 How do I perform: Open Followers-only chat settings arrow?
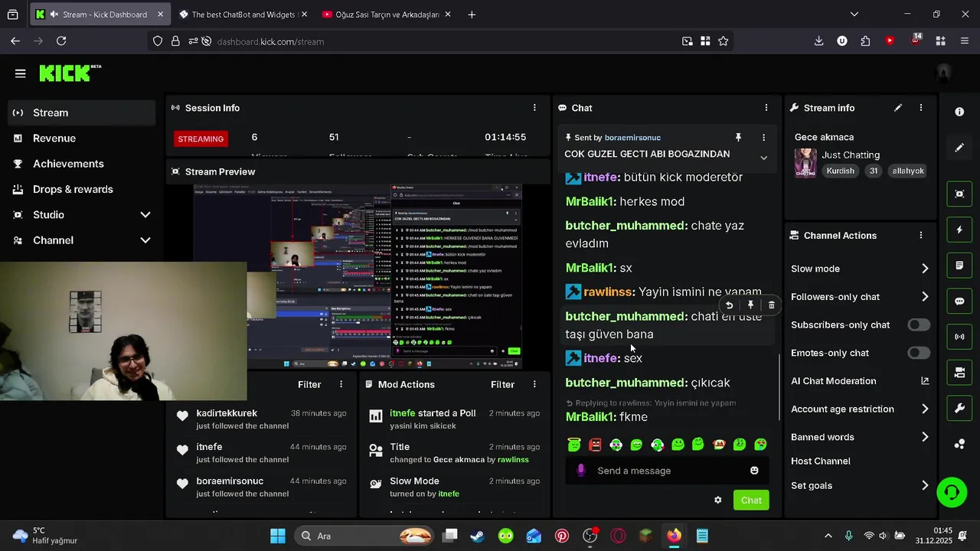925,297
